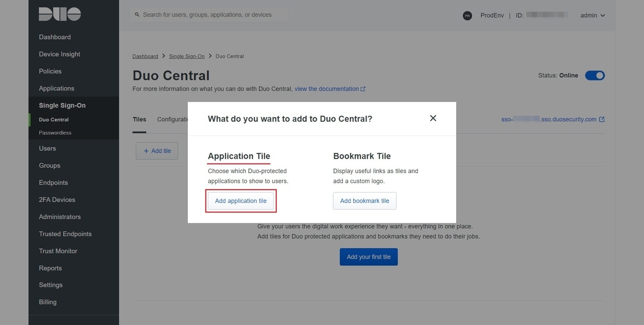
Task: Open Administrators in the sidebar
Action: pos(60,217)
